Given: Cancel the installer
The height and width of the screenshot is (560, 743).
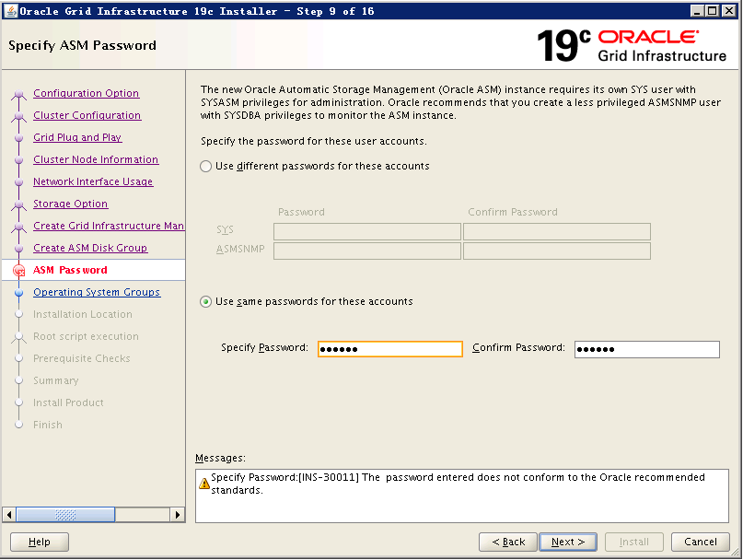Looking at the screenshot, I should 700,542.
